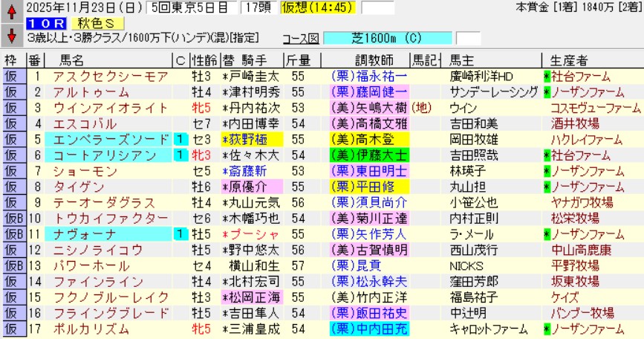Open the コース図 course map link
Viewport: 644px width, 339px height.
click(301, 39)
